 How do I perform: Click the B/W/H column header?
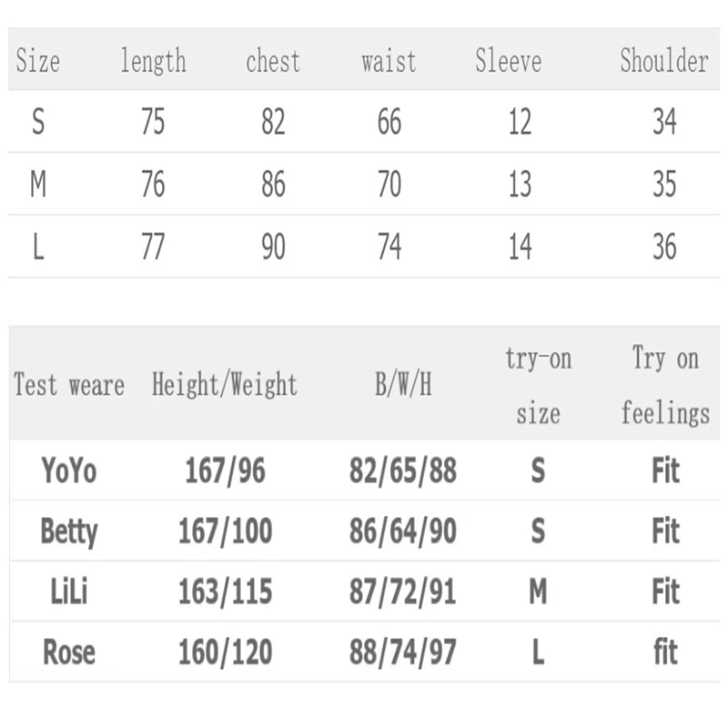coord(403,385)
